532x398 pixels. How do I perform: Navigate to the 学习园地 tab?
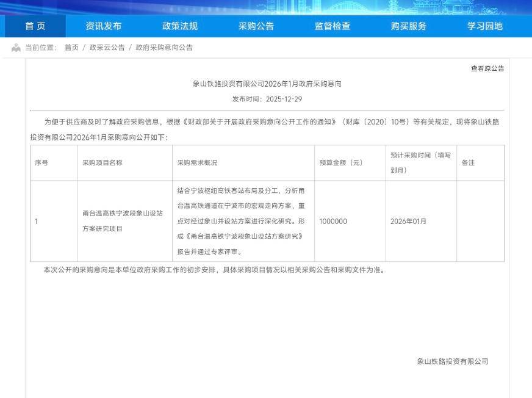[484, 26]
